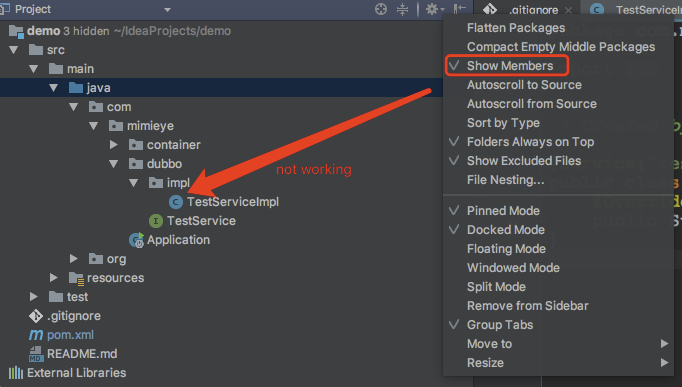This screenshot has height=387, width=682.
Task: Click the mimieye package icon
Action: (116, 126)
